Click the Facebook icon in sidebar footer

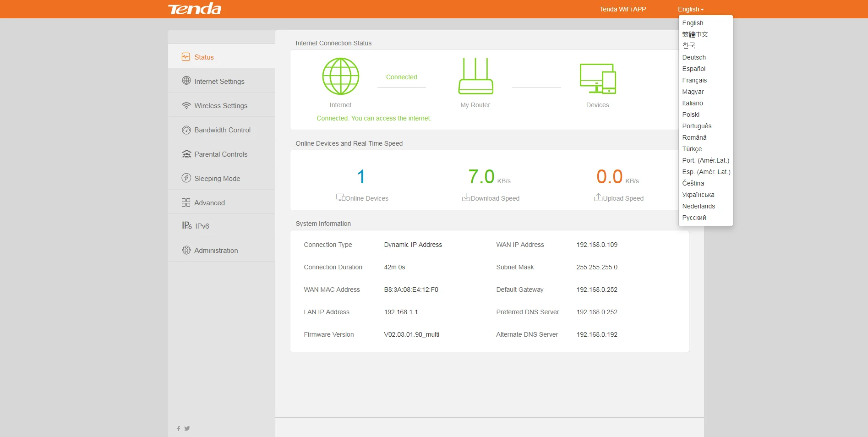pyautogui.click(x=178, y=429)
